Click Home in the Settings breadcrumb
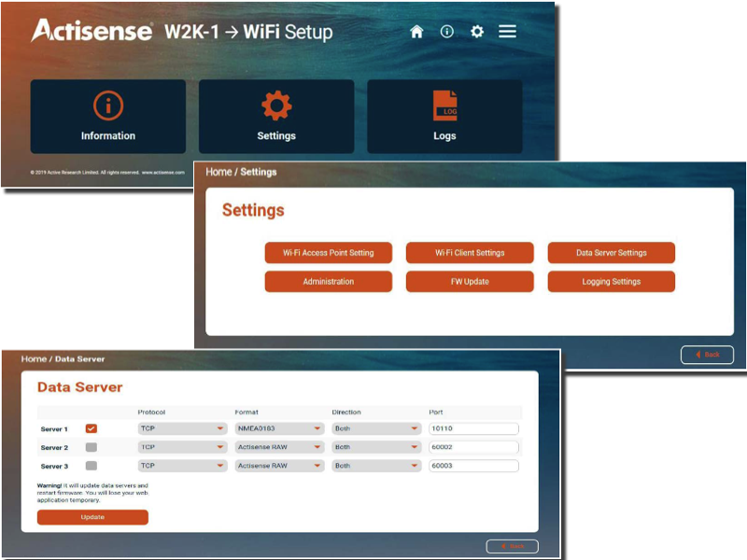The height and width of the screenshot is (560, 747). tap(218, 172)
